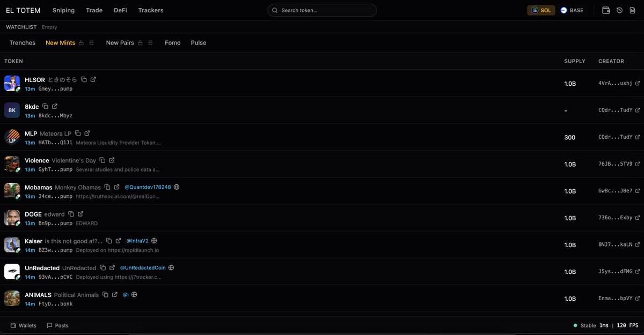Click the Search token field
This screenshot has width=644, height=335.
point(322,10)
